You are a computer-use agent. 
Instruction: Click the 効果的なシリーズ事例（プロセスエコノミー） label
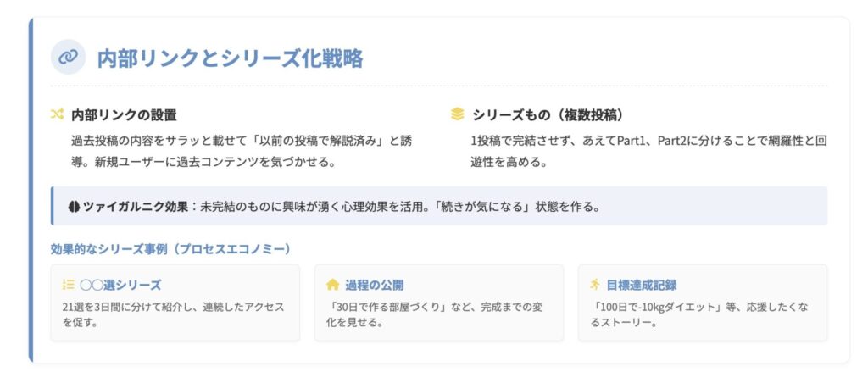[x=170, y=248]
